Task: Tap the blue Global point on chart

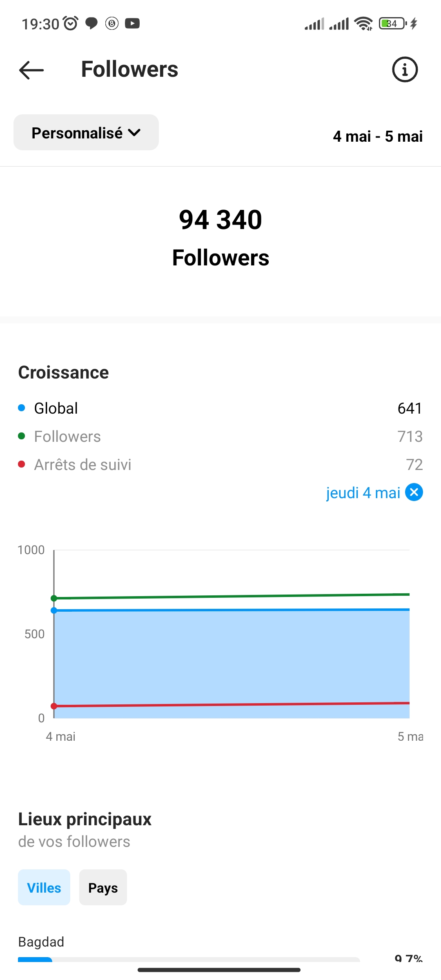Action: click(x=54, y=610)
